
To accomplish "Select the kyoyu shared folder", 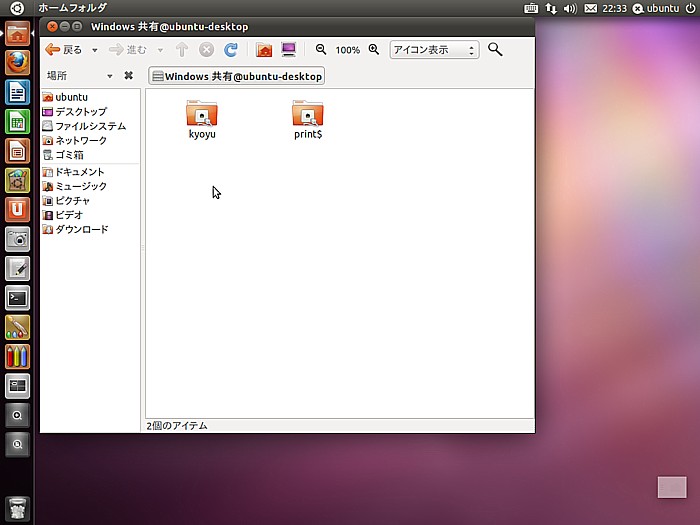I will click(202, 120).
